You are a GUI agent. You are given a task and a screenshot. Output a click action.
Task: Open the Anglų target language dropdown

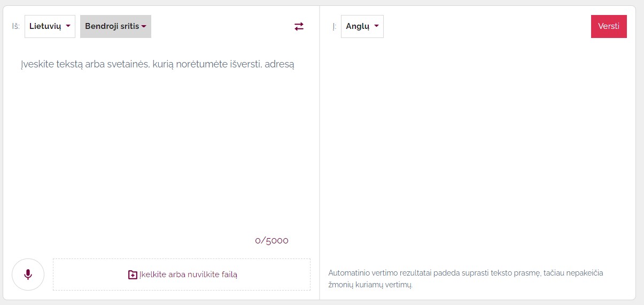pos(362,26)
